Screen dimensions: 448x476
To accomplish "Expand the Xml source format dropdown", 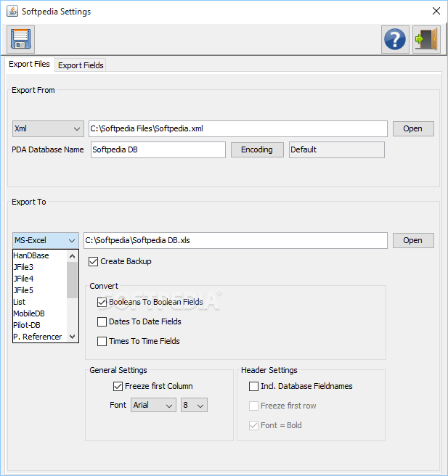I will pyautogui.click(x=48, y=128).
